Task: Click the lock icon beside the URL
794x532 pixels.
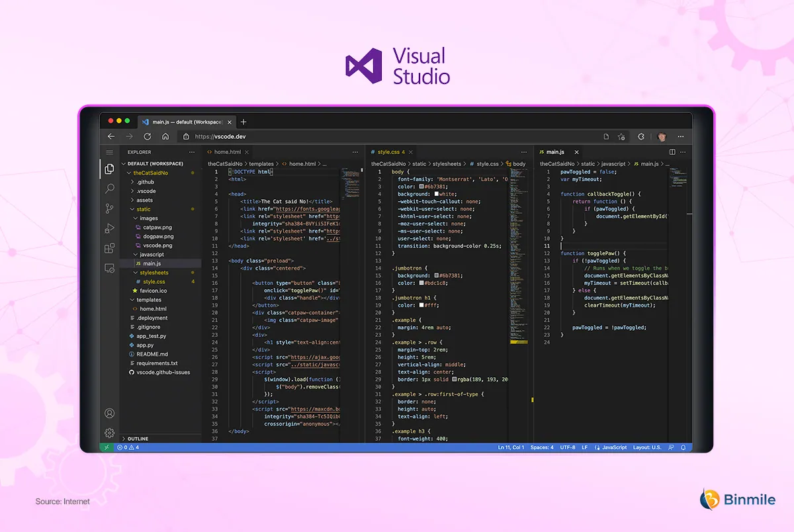Action: pyautogui.click(x=187, y=137)
